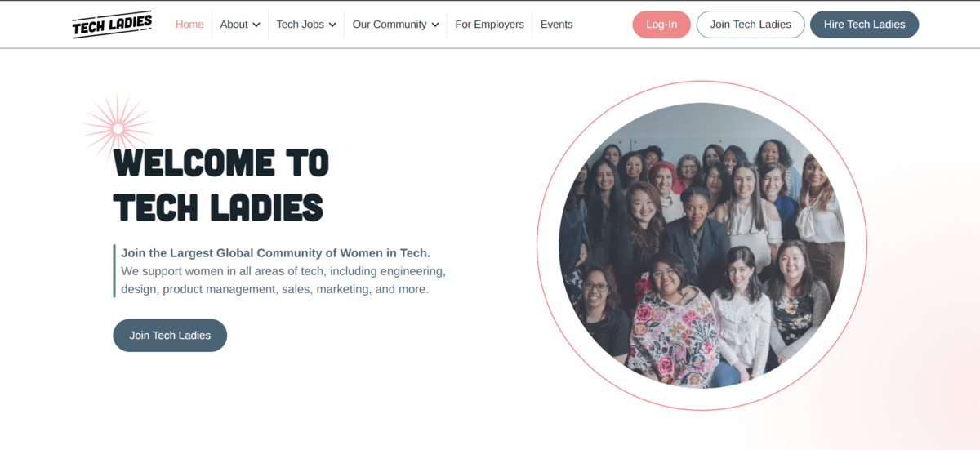Open the For Employers menu item
This screenshot has height=450, width=980.
point(489,25)
